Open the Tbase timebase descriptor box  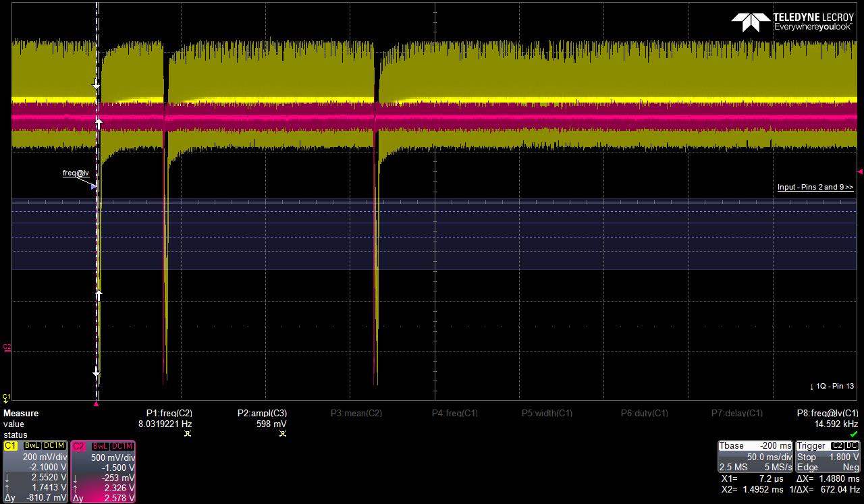click(755, 456)
